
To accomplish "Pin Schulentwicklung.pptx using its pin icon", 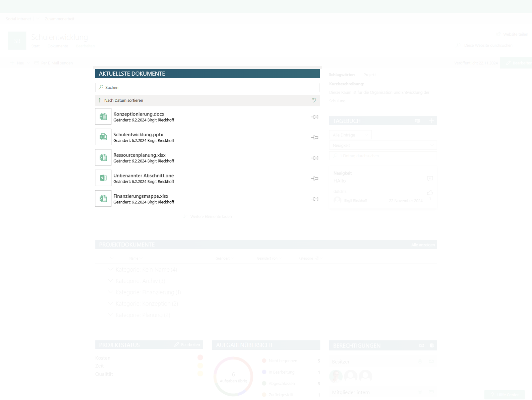I will coord(315,137).
